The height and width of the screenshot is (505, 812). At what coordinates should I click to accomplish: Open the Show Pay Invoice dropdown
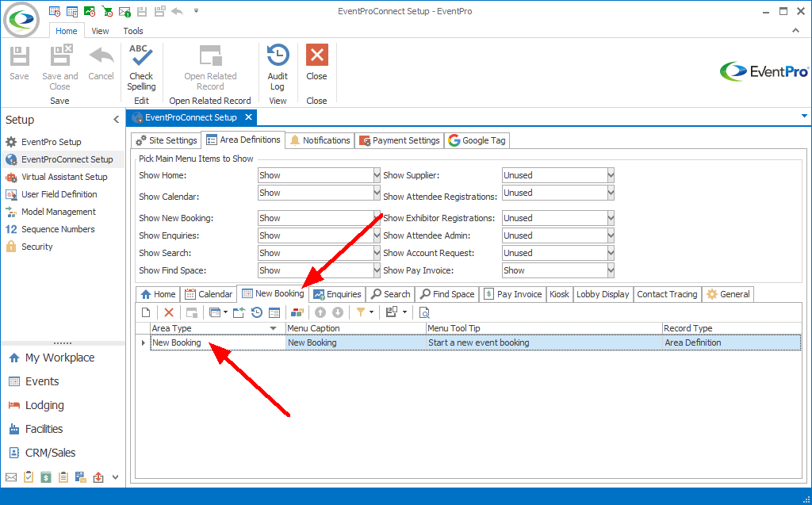coord(611,270)
